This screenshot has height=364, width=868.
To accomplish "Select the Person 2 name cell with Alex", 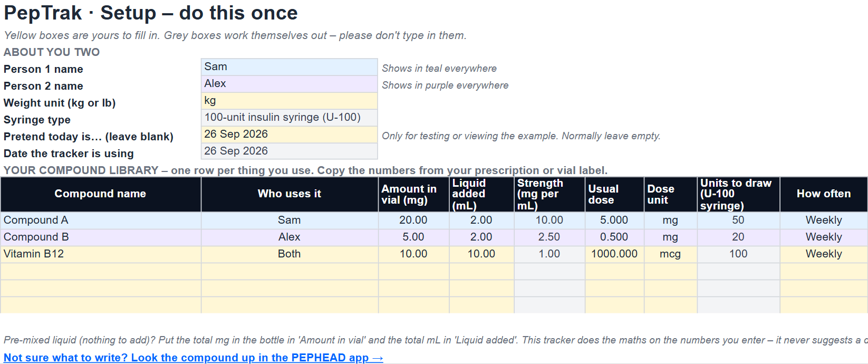I will [289, 84].
